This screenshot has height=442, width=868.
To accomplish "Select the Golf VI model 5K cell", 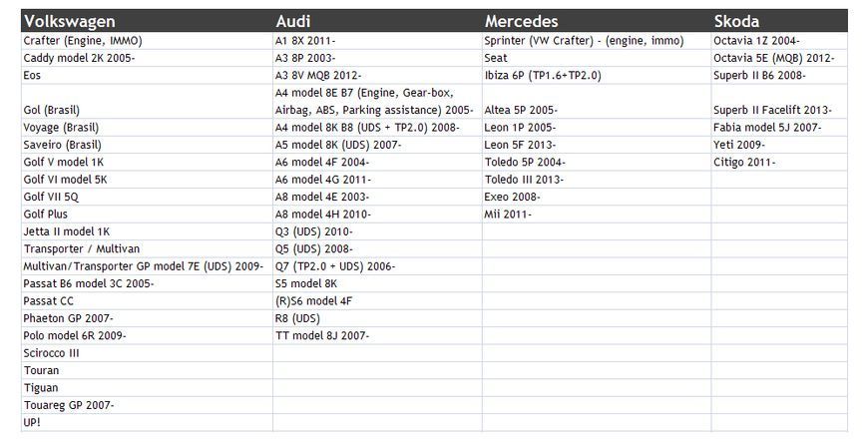I will [147, 180].
